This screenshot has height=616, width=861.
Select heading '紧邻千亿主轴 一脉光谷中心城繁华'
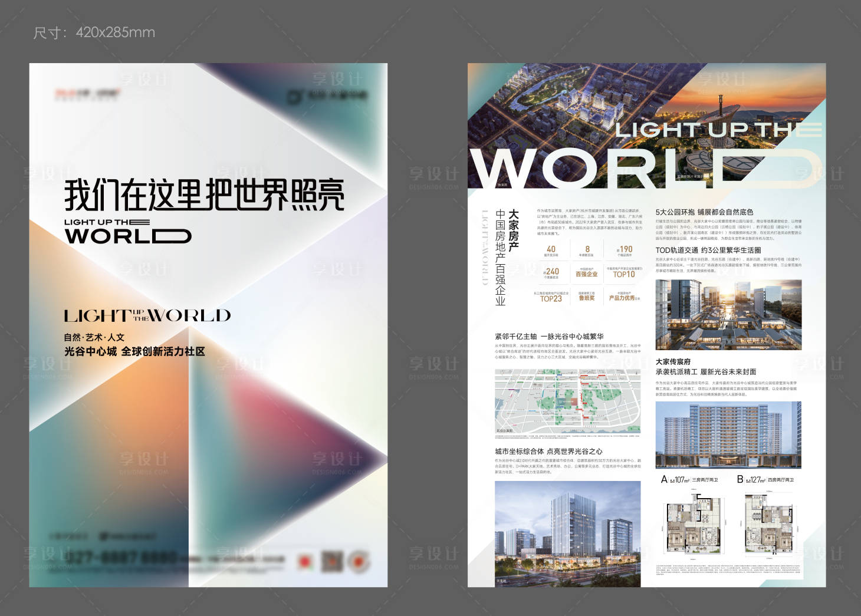[x=549, y=336]
